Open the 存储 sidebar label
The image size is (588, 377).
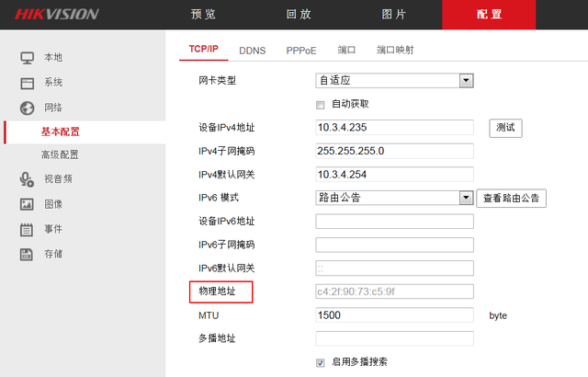pyautogui.click(x=53, y=254)
